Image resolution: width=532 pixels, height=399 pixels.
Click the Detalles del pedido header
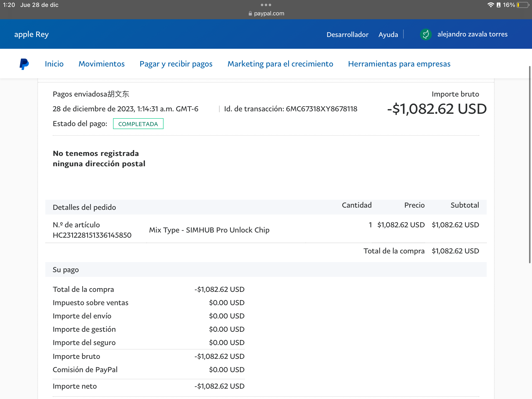point(84,207)
